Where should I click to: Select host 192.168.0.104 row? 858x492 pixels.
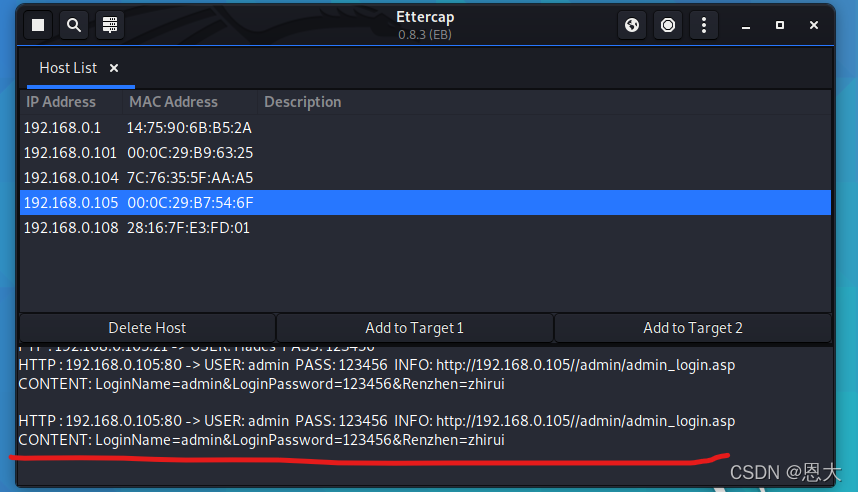(70, 178)
